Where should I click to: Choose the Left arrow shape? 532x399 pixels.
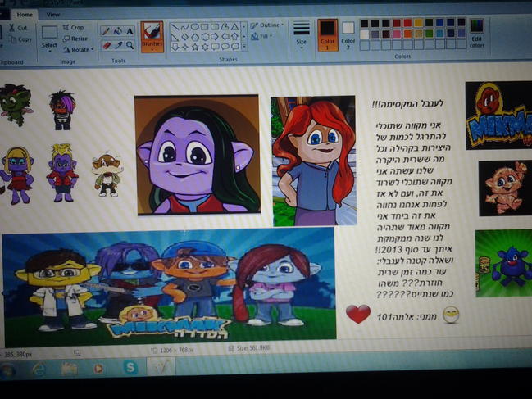coord(225,36)
